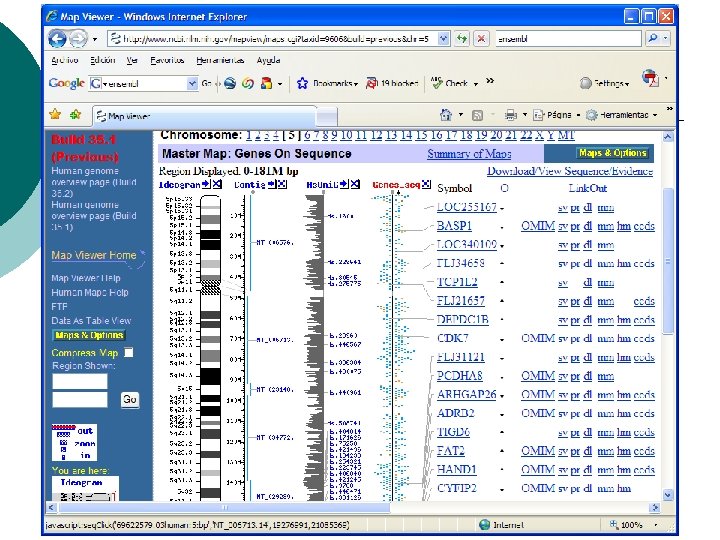This screenshot has width=720, height=540.
Task: Open RSS feeds icon in command bar
Action: pos(478,115)
